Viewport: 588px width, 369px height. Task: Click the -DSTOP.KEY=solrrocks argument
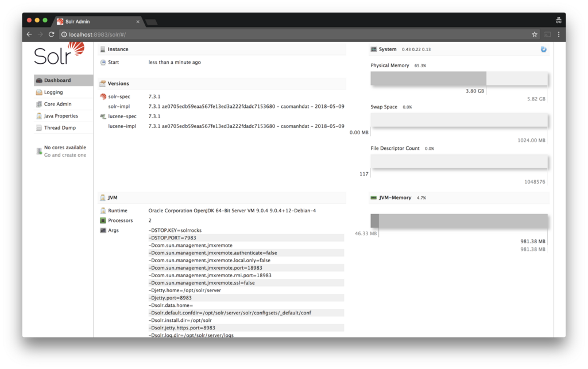click(175, 230)
